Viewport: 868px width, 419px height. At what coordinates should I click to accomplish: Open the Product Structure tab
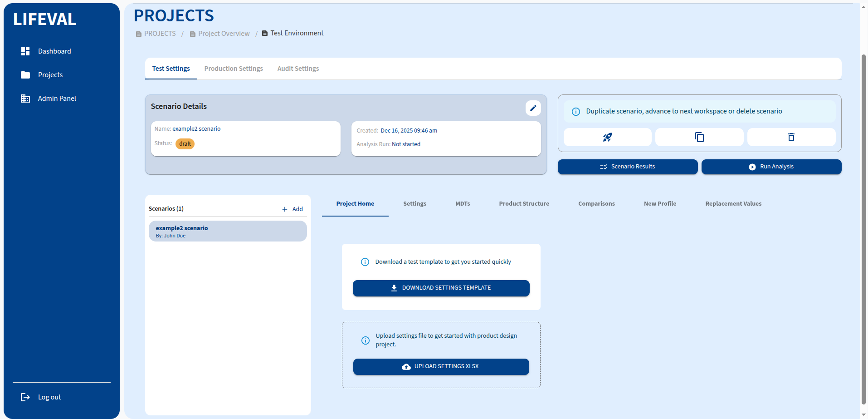(x=524, y=204)
